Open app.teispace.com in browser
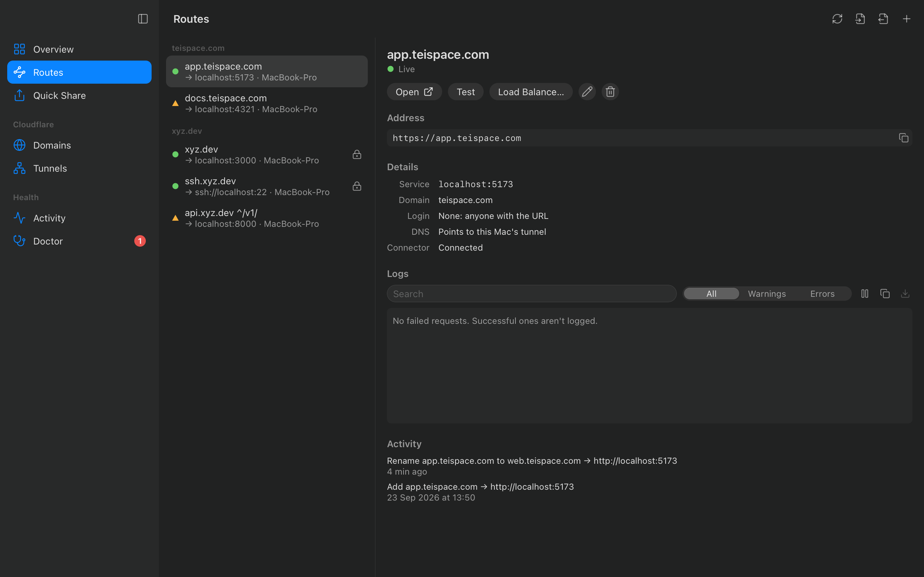 414,92
